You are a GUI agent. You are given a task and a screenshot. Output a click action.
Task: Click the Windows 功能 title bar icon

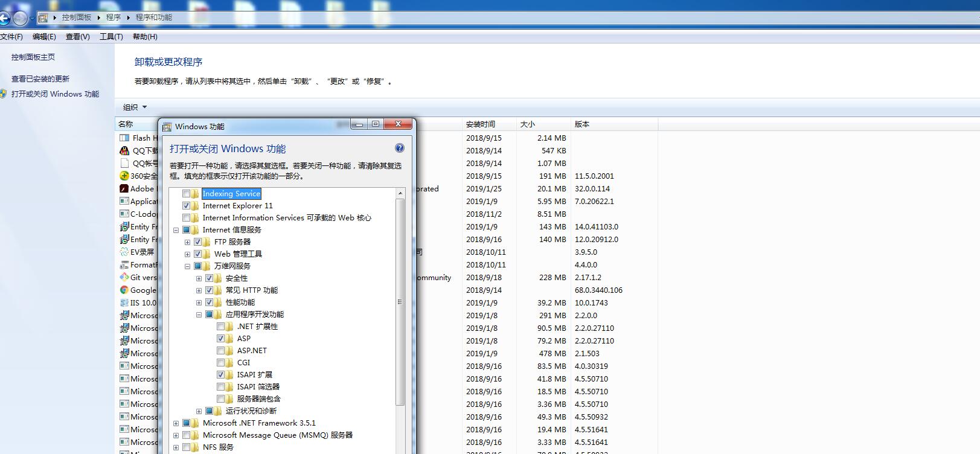(167, 126)
